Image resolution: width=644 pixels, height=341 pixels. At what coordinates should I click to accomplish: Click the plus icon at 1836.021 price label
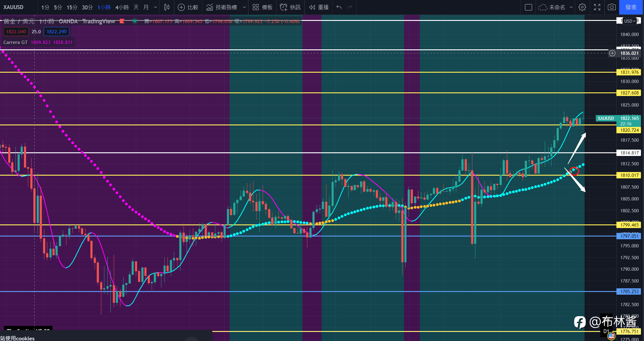pos(612,53)
